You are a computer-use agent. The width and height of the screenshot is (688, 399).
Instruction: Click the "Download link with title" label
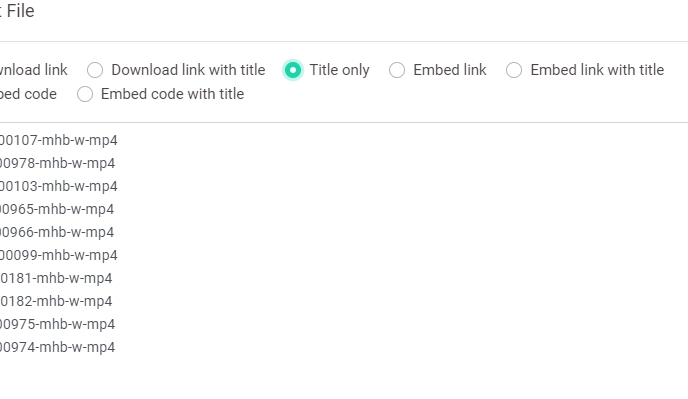(x=188, y=70)
